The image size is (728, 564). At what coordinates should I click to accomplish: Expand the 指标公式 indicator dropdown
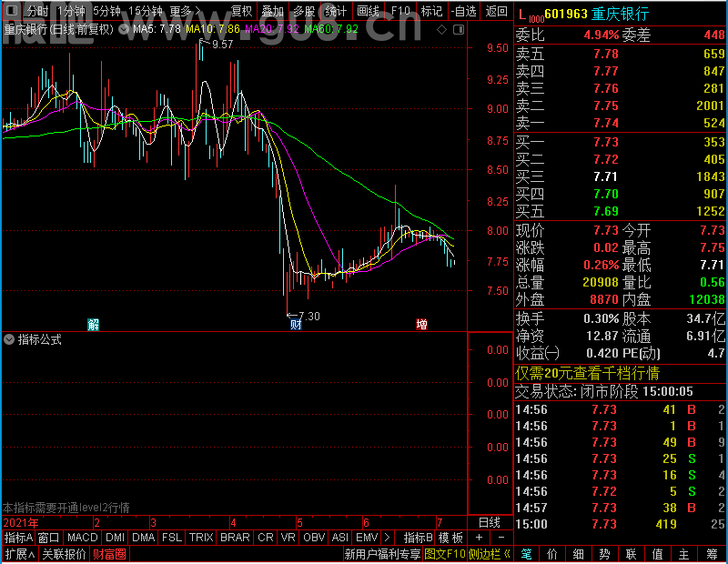click(9, 340)
